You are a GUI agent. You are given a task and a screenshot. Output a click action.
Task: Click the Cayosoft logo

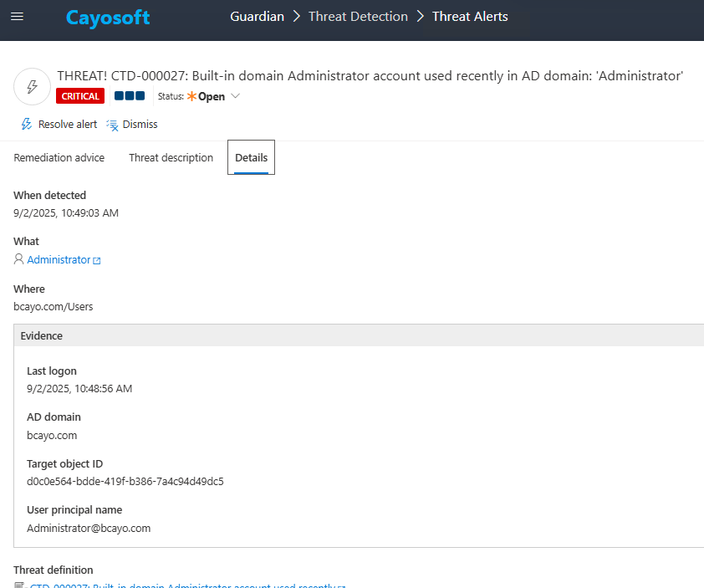(x=108, y=18)
